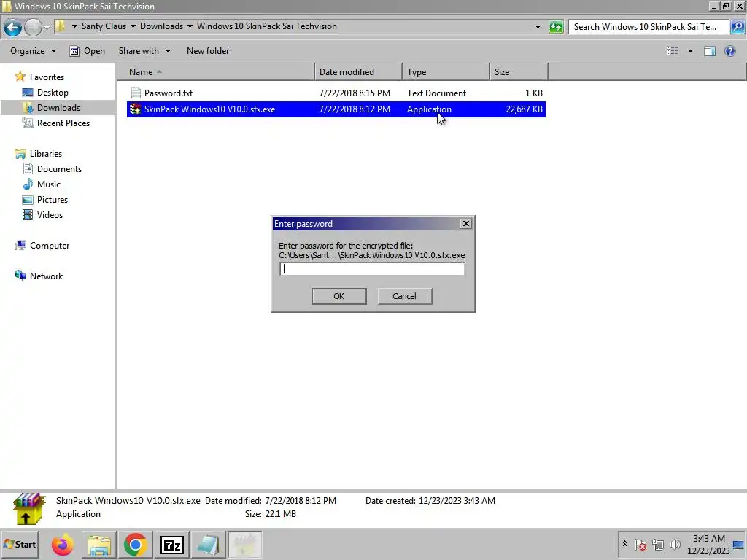
Task: Sort by the Type column header
Action: (x=446, y=72)
